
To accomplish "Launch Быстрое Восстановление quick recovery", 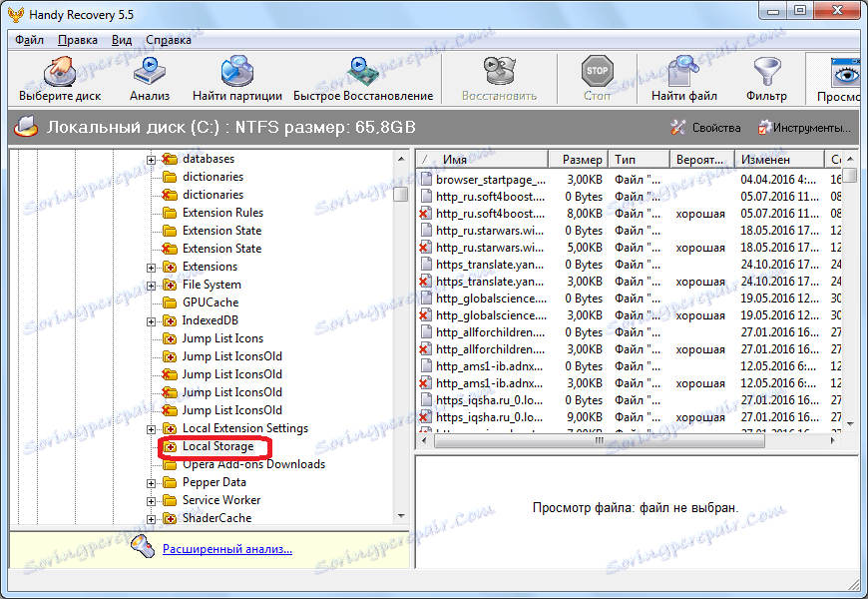I will [x=363, y=79].
